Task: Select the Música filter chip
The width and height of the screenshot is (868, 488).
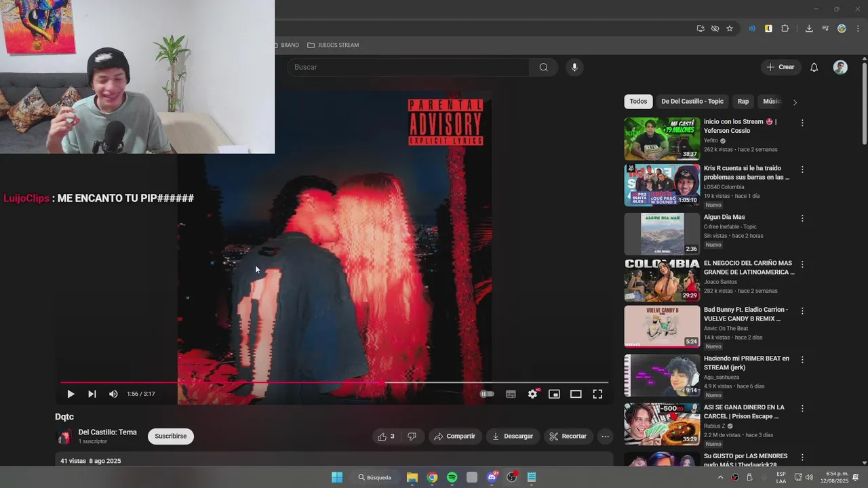Action: pyautogui.click(x=772, y=102)
